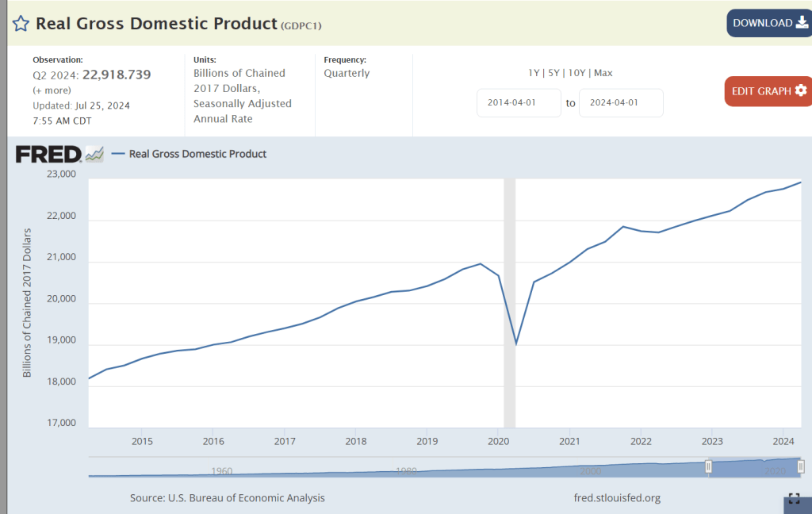Click the right handle of range slider
The image size is (812, 514).
(801, 466)
